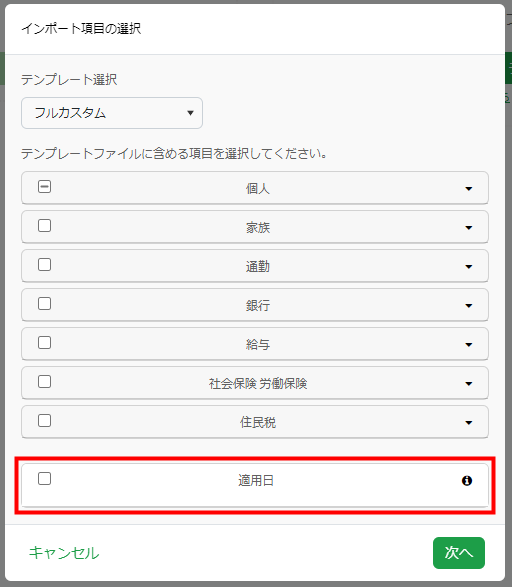
Task: Open the フルカスタム template dropdown
Action: click(x=112, y=113)
